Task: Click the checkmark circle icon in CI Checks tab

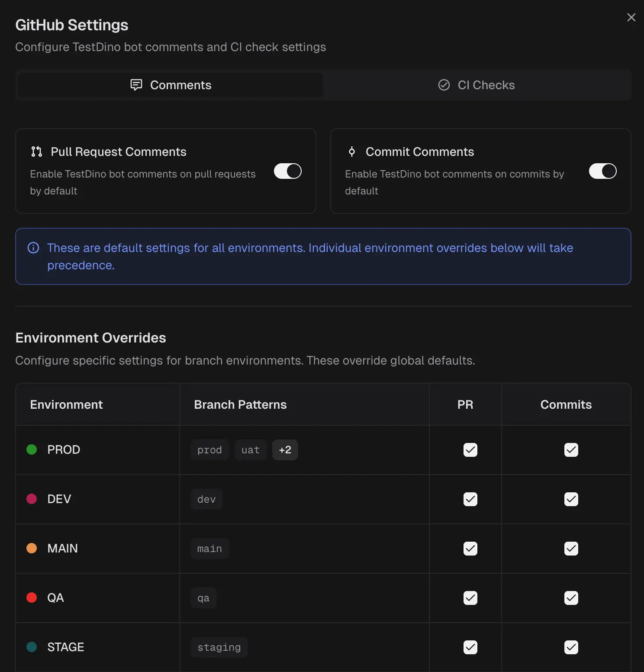Action: coord(444,85)
